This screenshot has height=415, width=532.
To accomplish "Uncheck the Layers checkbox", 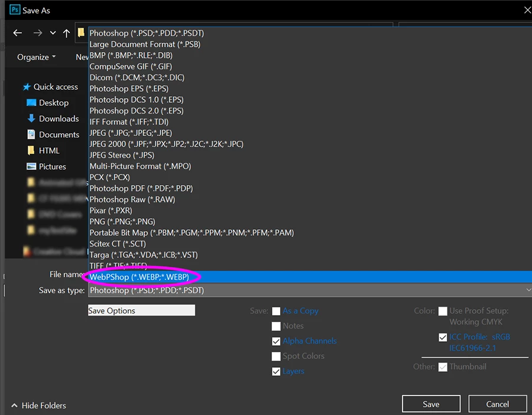I will coord(276,372).
